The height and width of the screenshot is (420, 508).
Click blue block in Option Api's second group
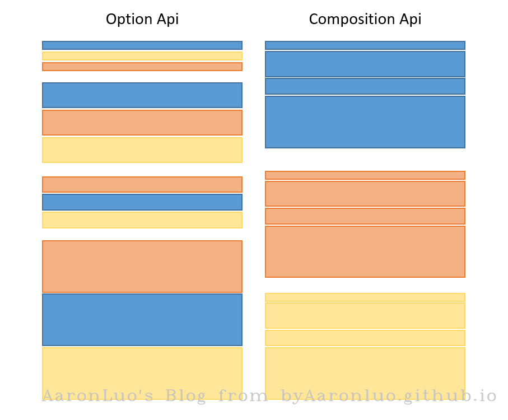click(142, 95)
